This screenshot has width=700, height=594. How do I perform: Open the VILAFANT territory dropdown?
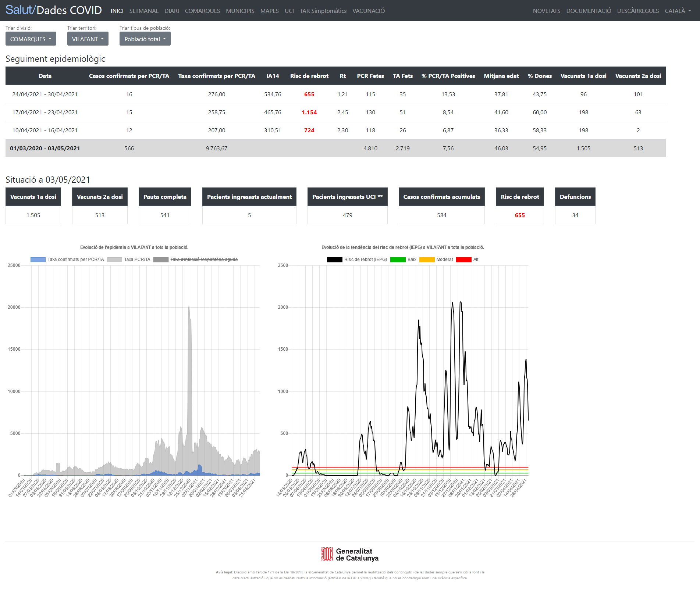(x=88, y=39)
